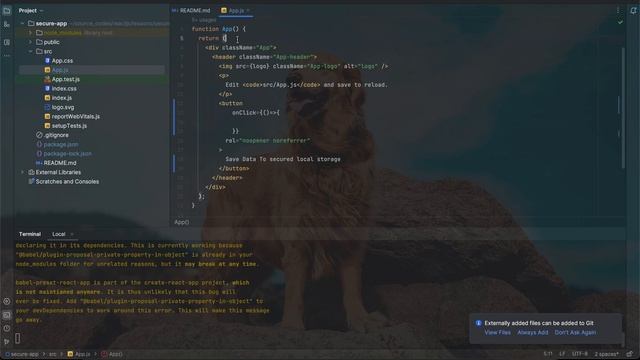Select Scratches and Consoles node
The image size is (640, 360).
[67, 182]
